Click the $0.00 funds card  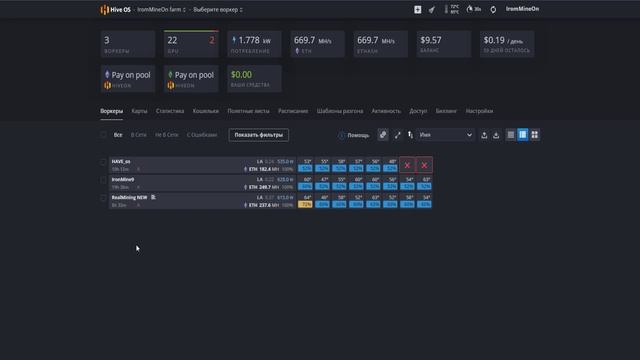pos(254,79)
